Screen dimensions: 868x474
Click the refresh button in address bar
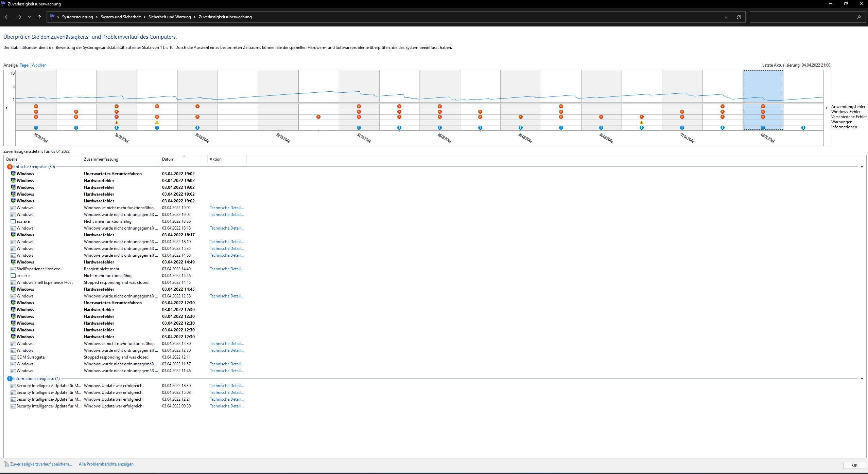point(739,17)
